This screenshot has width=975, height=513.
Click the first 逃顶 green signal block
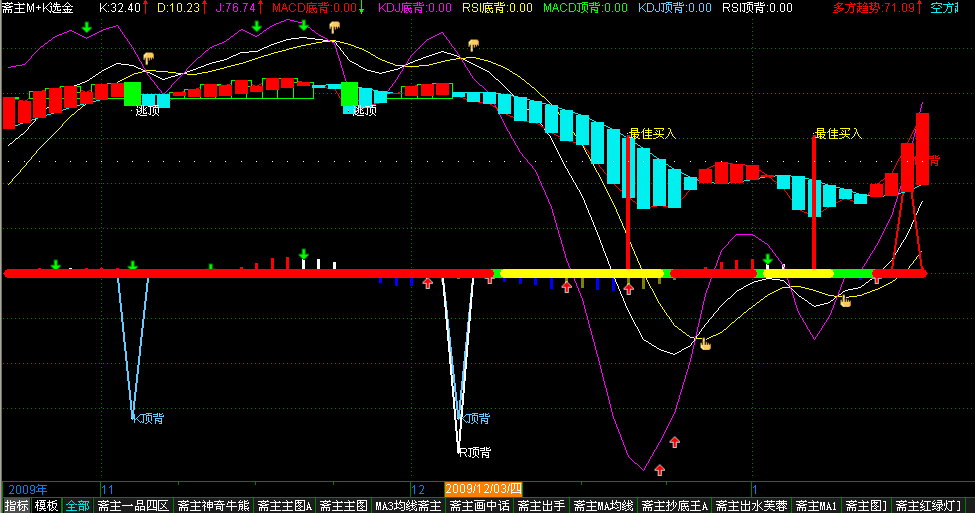(132, 94)
